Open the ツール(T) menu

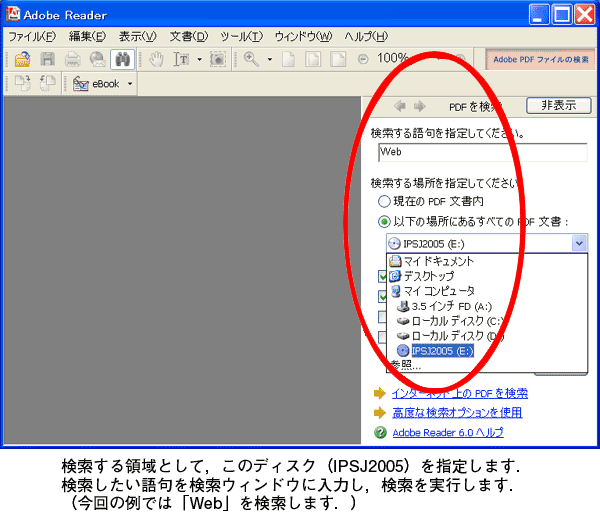pos(241,37)
